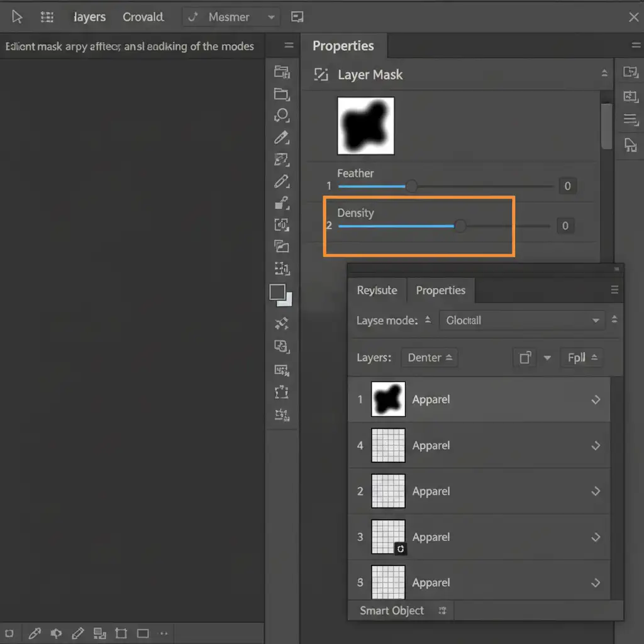Select the paint bucket fill tool
This screenshot has width=644, height=644.
click(282, 203)
